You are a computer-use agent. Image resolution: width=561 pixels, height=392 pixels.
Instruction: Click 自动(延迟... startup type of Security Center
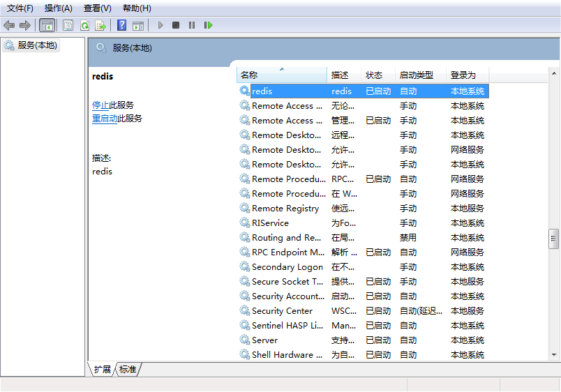(x=421, y=311)
